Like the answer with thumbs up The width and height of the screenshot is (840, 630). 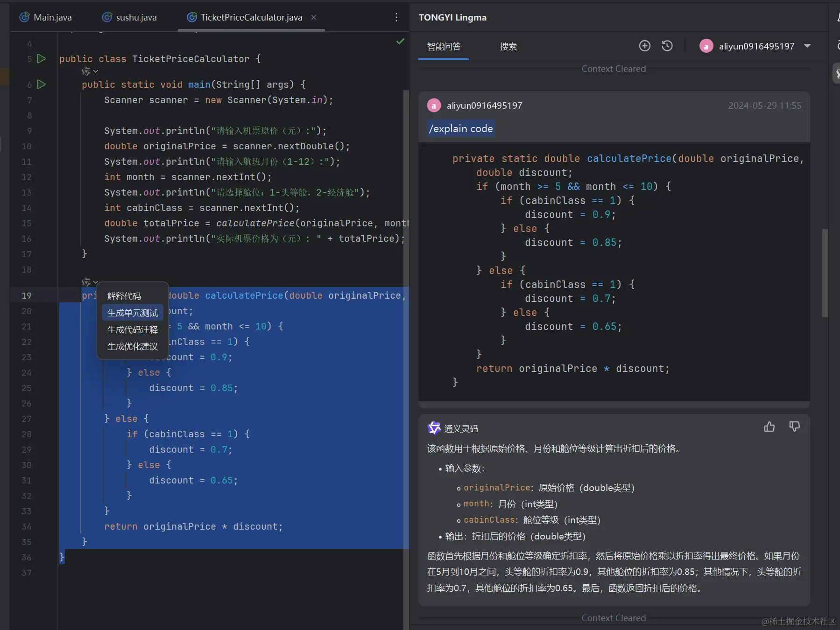(x=769, y=427)
